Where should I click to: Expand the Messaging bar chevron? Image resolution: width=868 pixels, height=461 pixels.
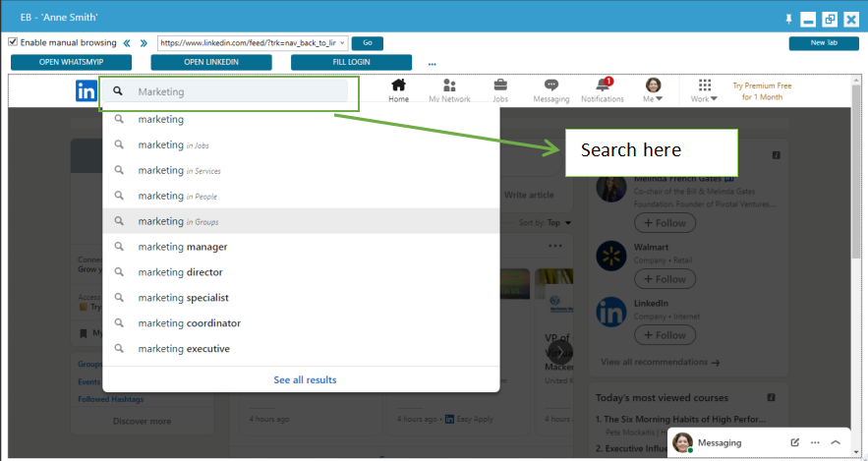[x=836, y=442]
